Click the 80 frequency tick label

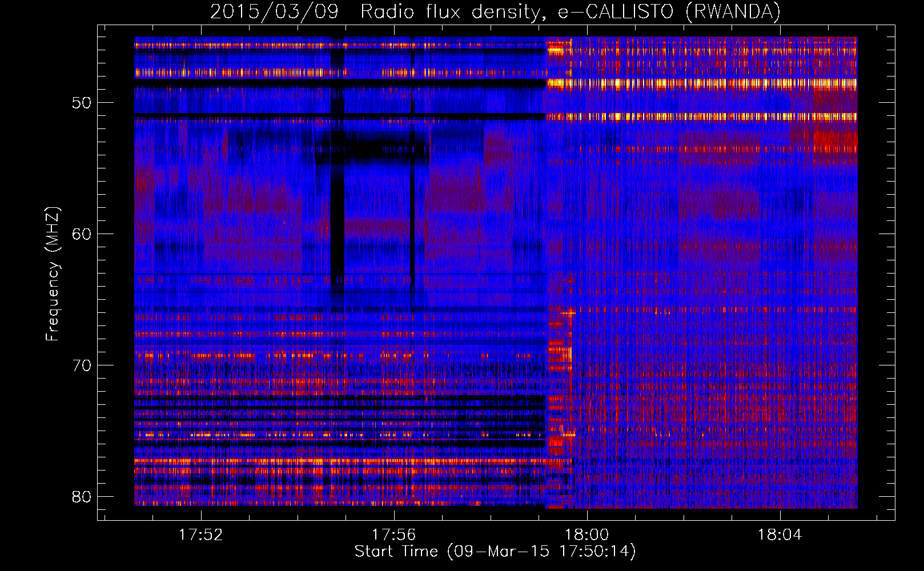click(82, 497)
